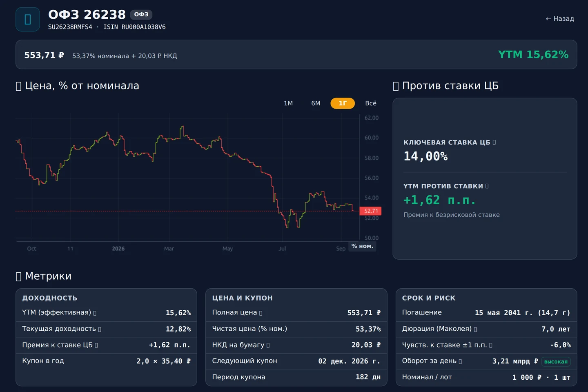Viewport: 588px width, 392px height.
Task: Click the 'ОФЗ 26238' title
Action: 87,15
